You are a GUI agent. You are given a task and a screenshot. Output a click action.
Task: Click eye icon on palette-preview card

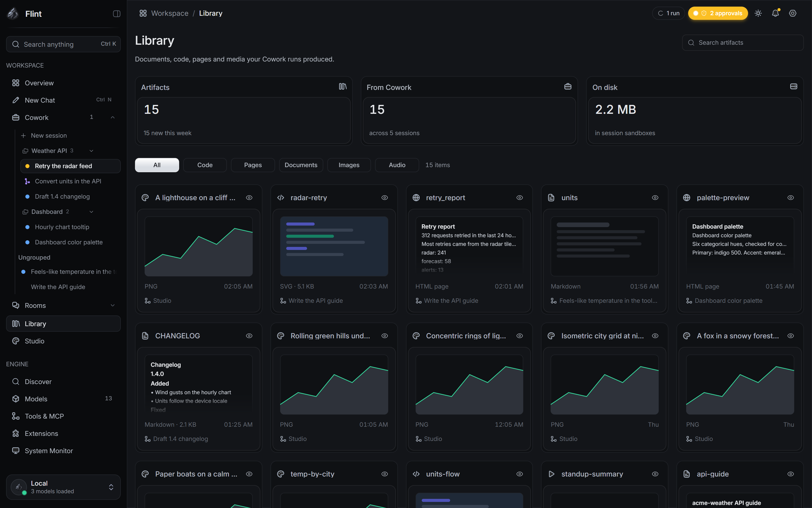(x=790, y=198)
